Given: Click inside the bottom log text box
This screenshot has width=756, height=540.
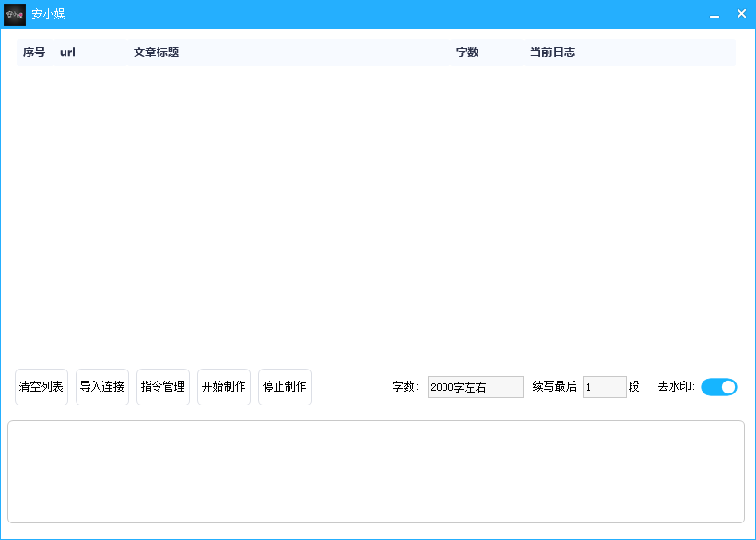Looking at the screenshot, I should (376, 472).
